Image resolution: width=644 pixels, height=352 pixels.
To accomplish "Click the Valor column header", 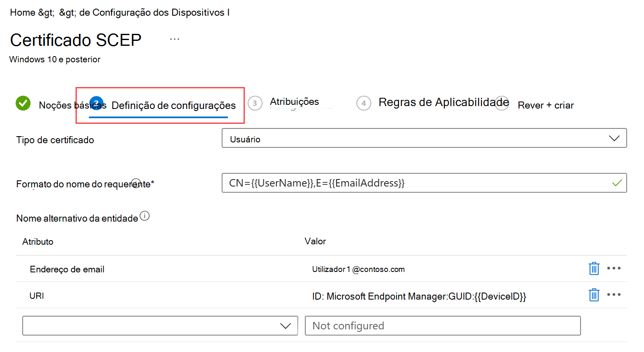I will (315, 241).
